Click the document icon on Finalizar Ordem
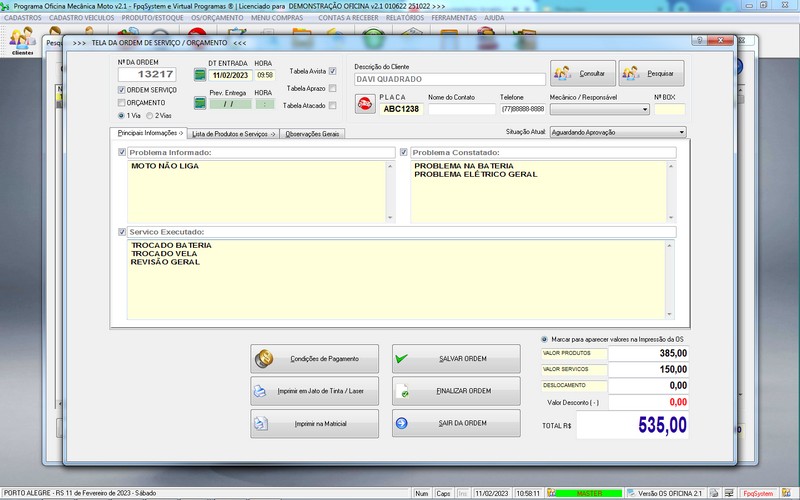800x500 pixels. coord(402,391)
